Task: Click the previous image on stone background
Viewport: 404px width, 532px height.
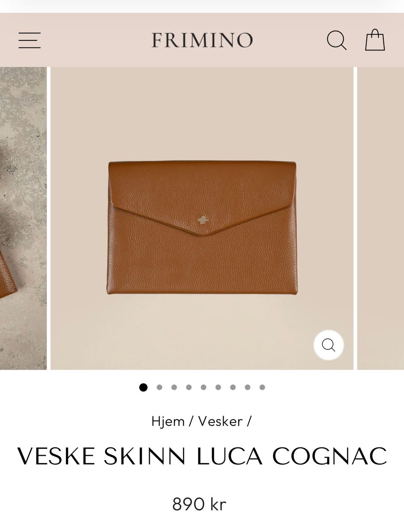Action: tap(23, 218)
